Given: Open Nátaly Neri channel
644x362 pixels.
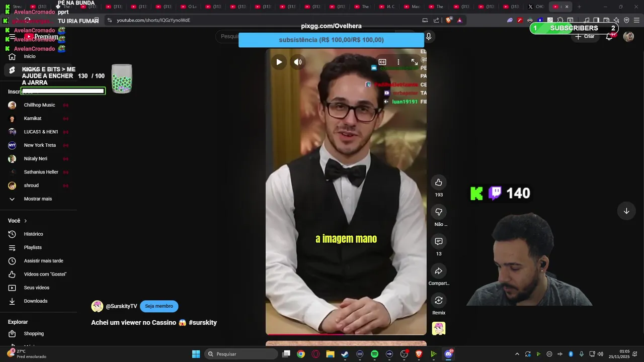Looking at the screenshot, I should point(39,159).
